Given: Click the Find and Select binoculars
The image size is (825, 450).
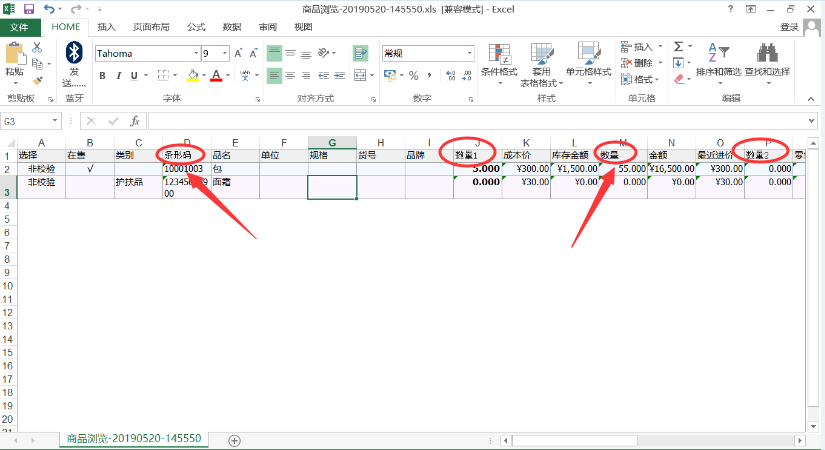Looking at the screenshot, I should click(x=766, y=58).
